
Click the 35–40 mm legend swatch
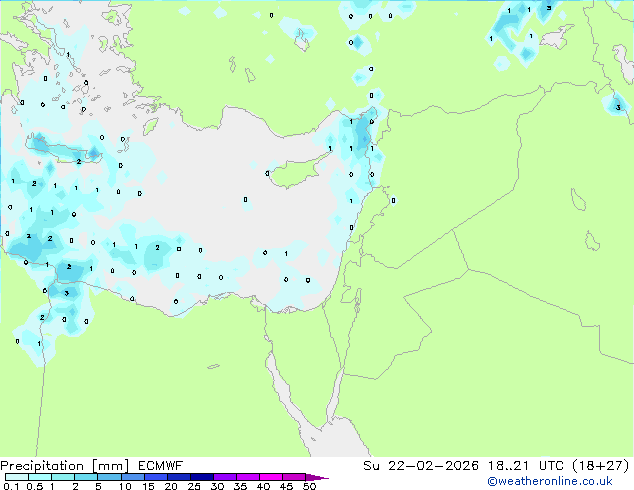pyautogui.click(x=247, y=477)
